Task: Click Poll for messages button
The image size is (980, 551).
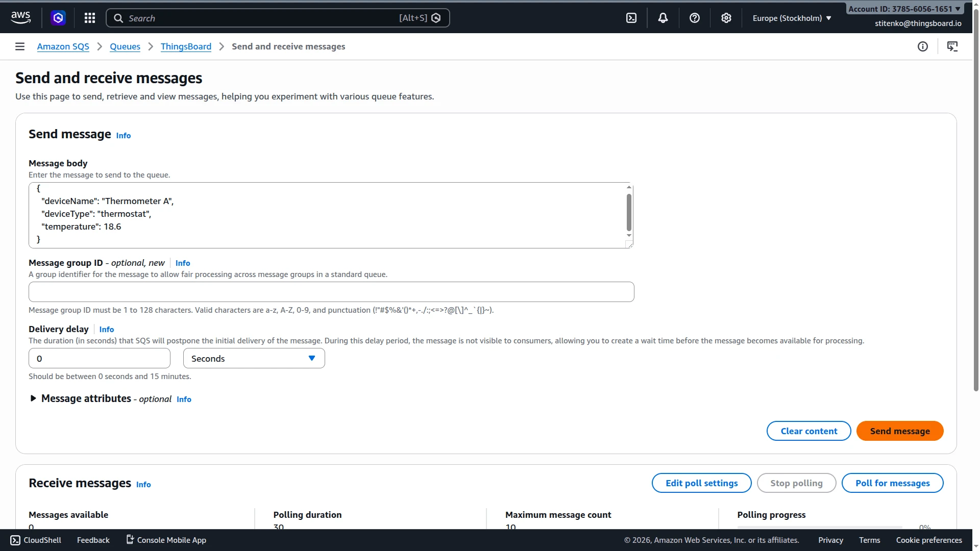Action: 892,483
